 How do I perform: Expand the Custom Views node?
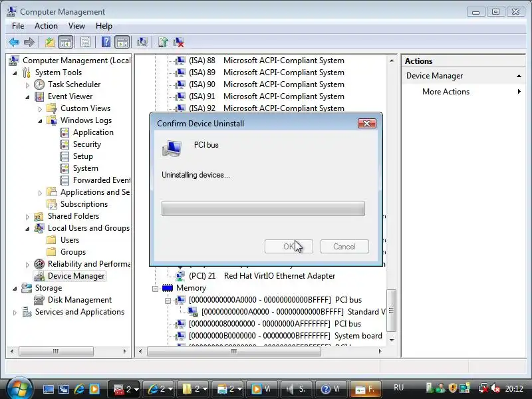click(x=40, y=109)
